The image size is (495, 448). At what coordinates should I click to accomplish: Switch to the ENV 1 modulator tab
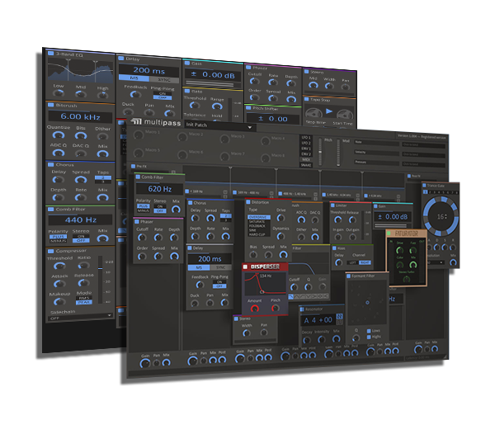point(306,149)
